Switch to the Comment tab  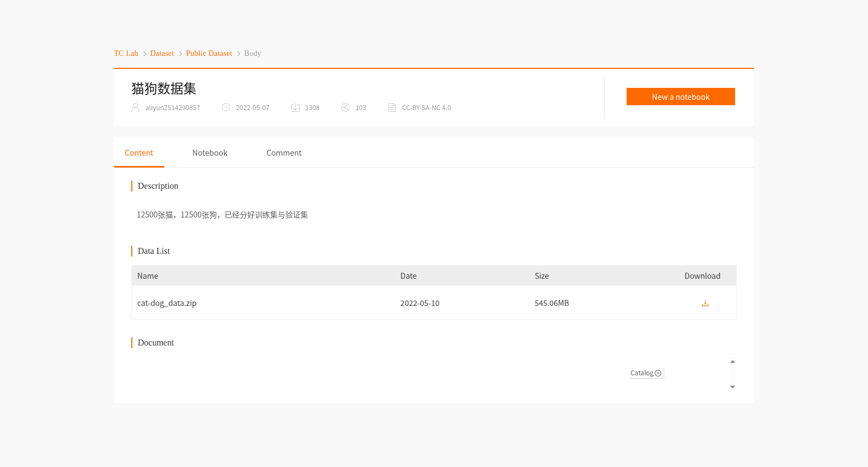[x=284, y=153]
